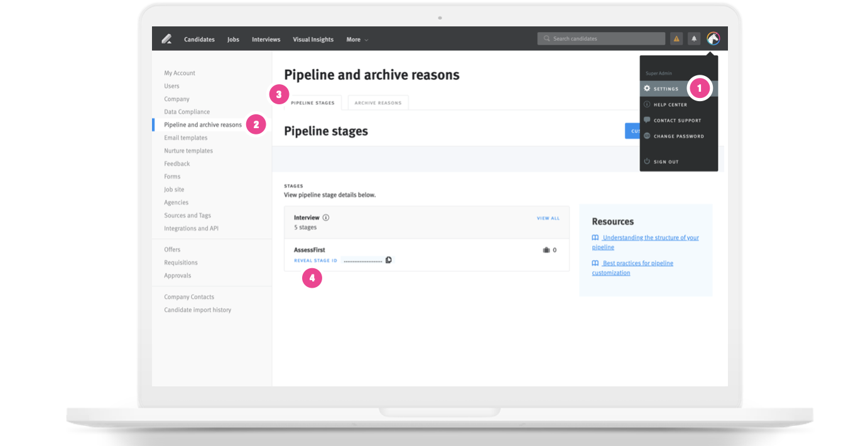Viewport: 868px width, 446px height.
Task: Select Integrations and API in sidebar
Action: 191,229
